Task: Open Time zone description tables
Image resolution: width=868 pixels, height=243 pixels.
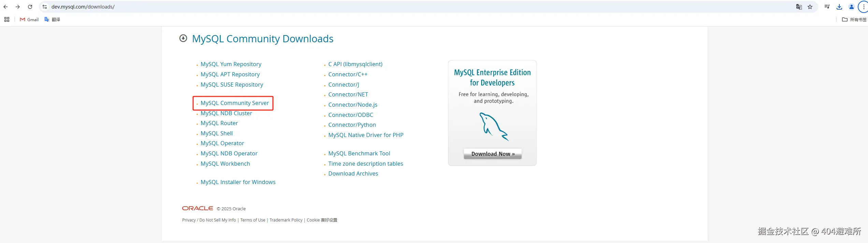Action: [x=365, y=164]
